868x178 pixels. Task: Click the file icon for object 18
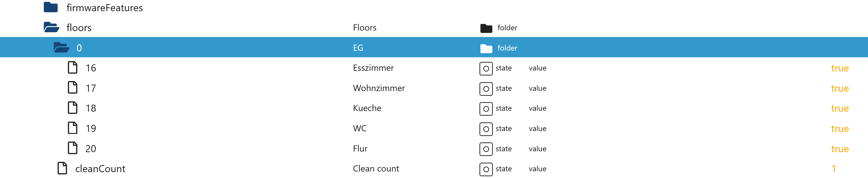click(x=73, y=108)
